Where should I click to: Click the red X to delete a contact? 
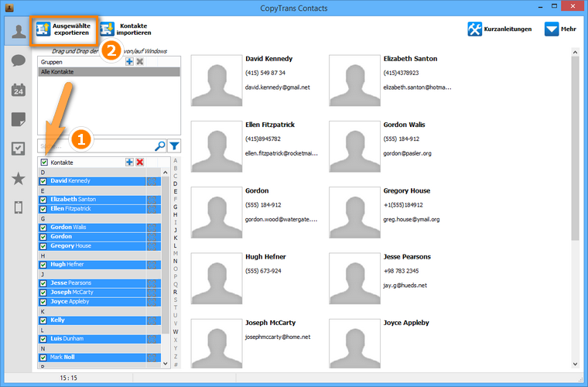pos(140,163)
